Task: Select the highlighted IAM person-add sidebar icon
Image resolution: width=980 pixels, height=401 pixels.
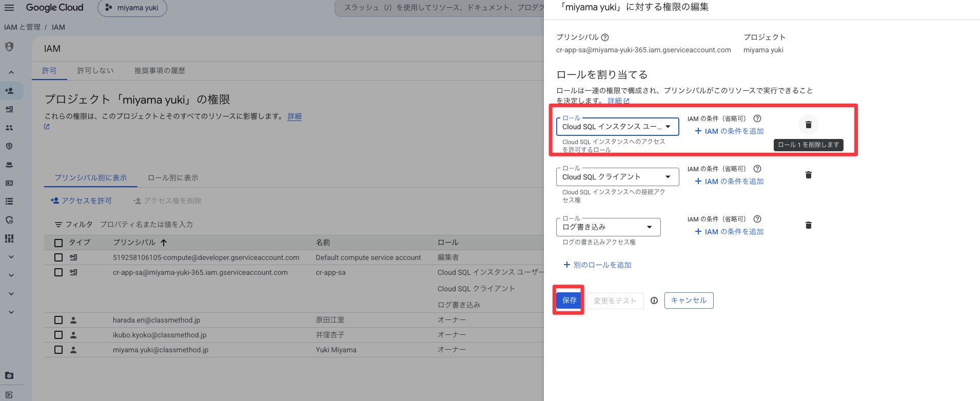Action: point(9,91)
